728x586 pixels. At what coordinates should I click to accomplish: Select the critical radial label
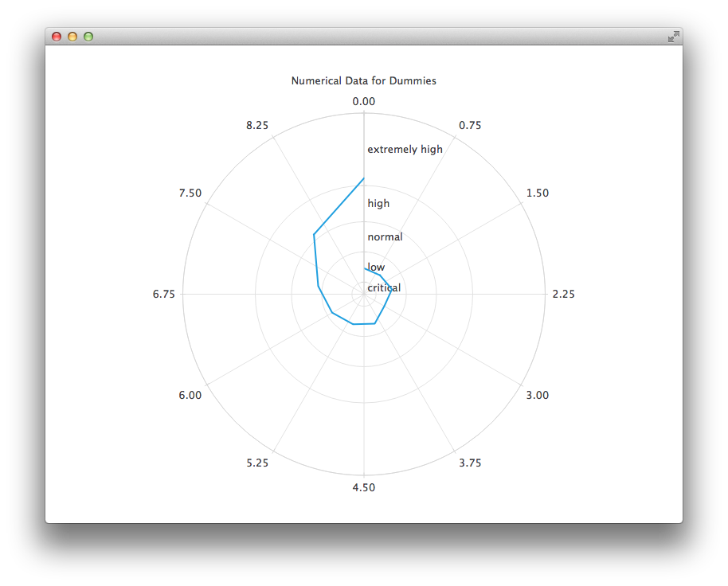coord(384,287)
